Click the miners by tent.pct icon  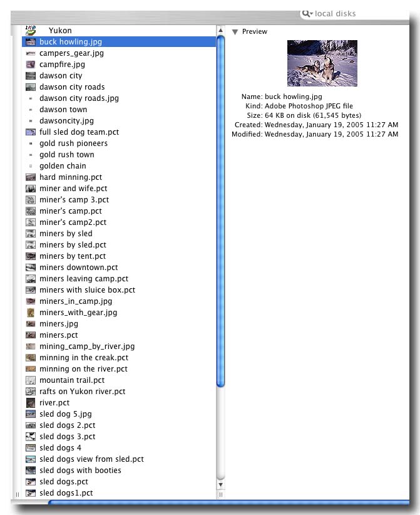click(31, 256)
